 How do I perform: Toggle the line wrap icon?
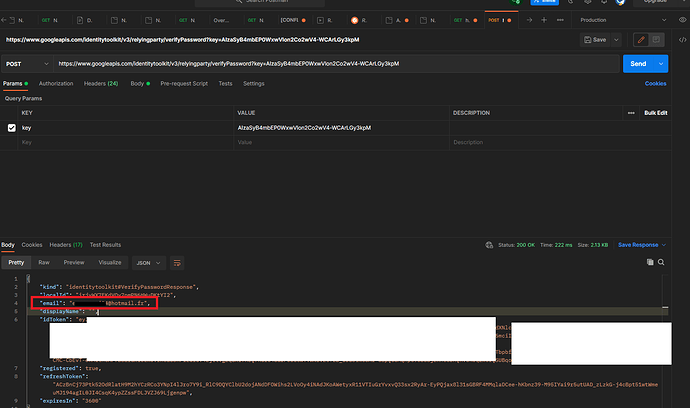[177, 263]
